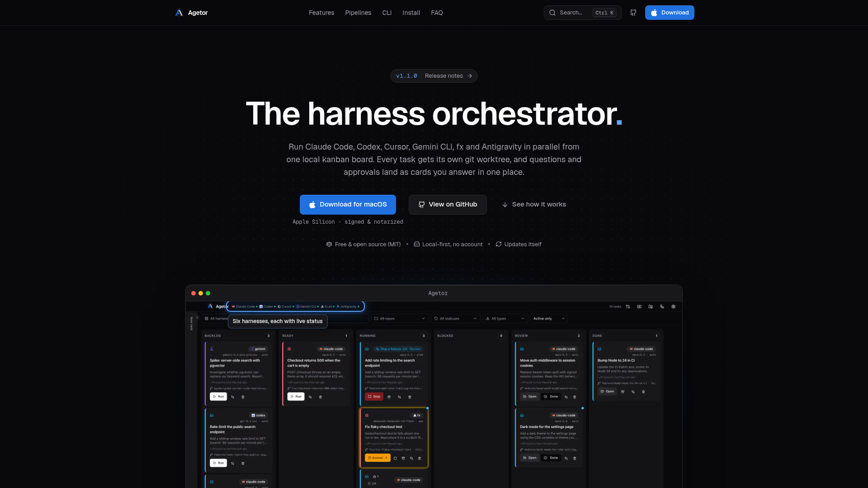
Task: Open the 'Active only' dropdown
Action: pyautogui.click(x=549, y=319)
